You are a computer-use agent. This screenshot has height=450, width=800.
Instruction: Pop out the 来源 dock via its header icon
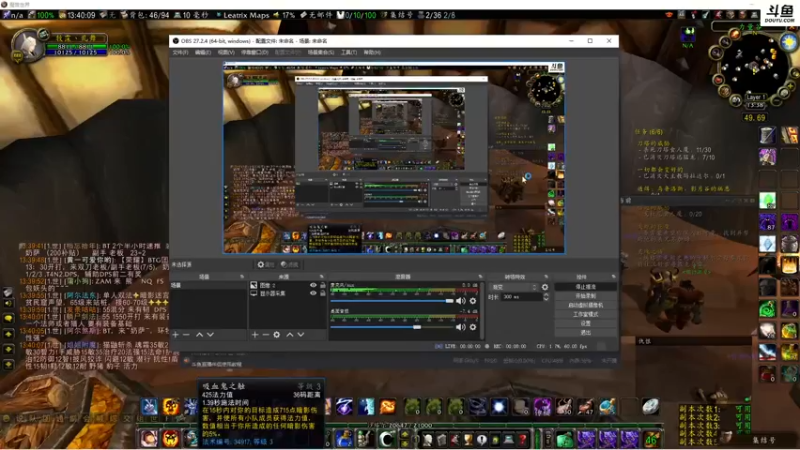[x=321, y=277]
